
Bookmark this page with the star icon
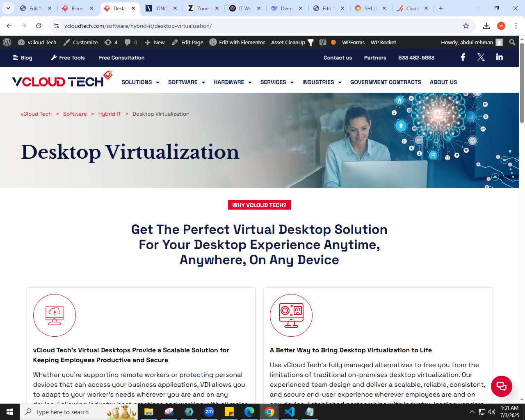pyautogui.click(x=466, y=26)
